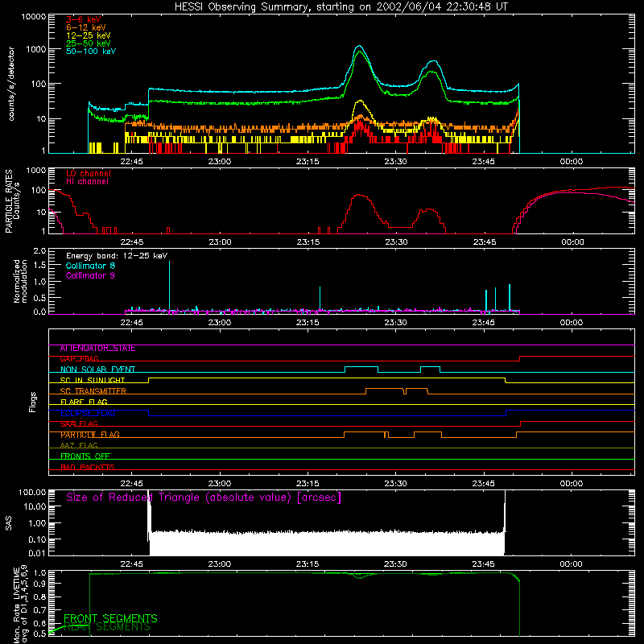Image resolution: width=644 pixels, height=644 pixels.
Task: Click the 'Energy band: 12-25 keV' label
Action: tap(117, 256)
